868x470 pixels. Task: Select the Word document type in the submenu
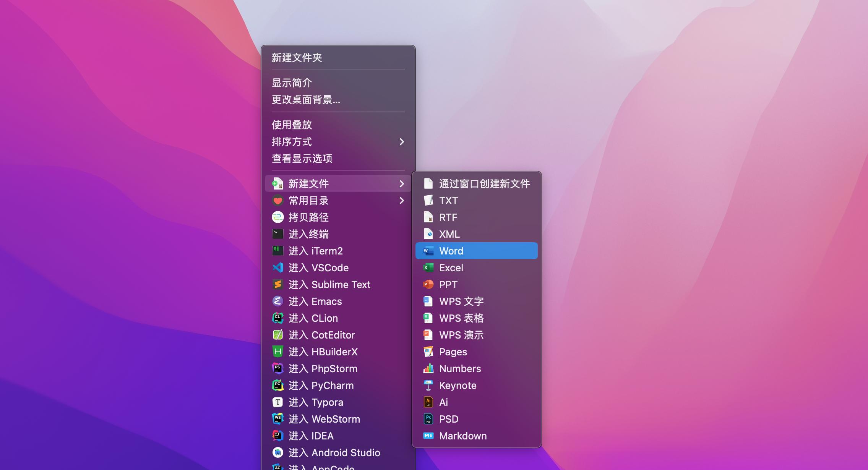pos(451,251)
